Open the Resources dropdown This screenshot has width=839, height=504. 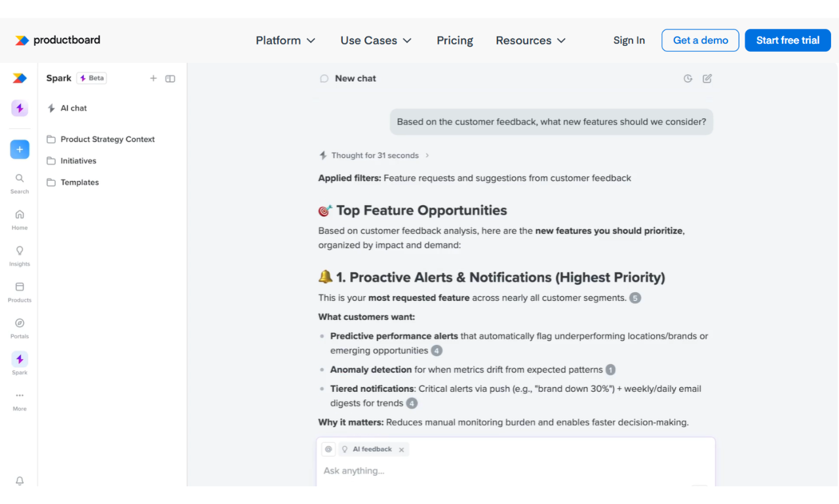pyautogui.click(x=530, y=40)
